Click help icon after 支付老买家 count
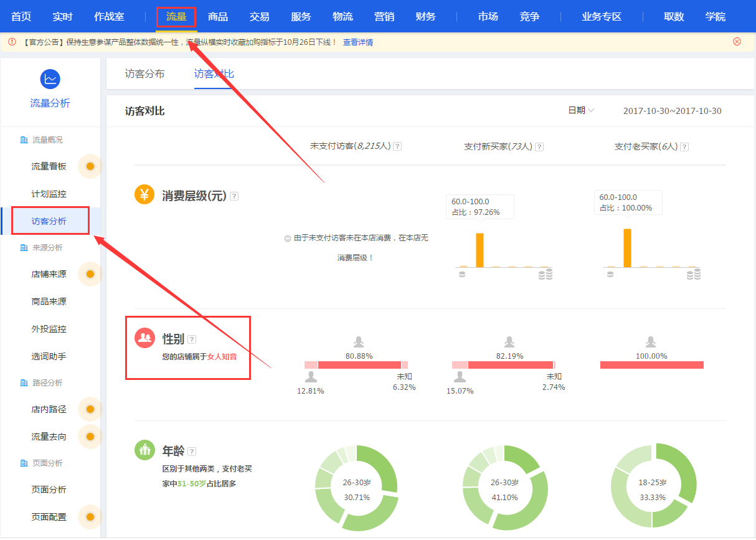Viewport: 756px width, 540px height. pyautogui.click(x=684, y=147)
